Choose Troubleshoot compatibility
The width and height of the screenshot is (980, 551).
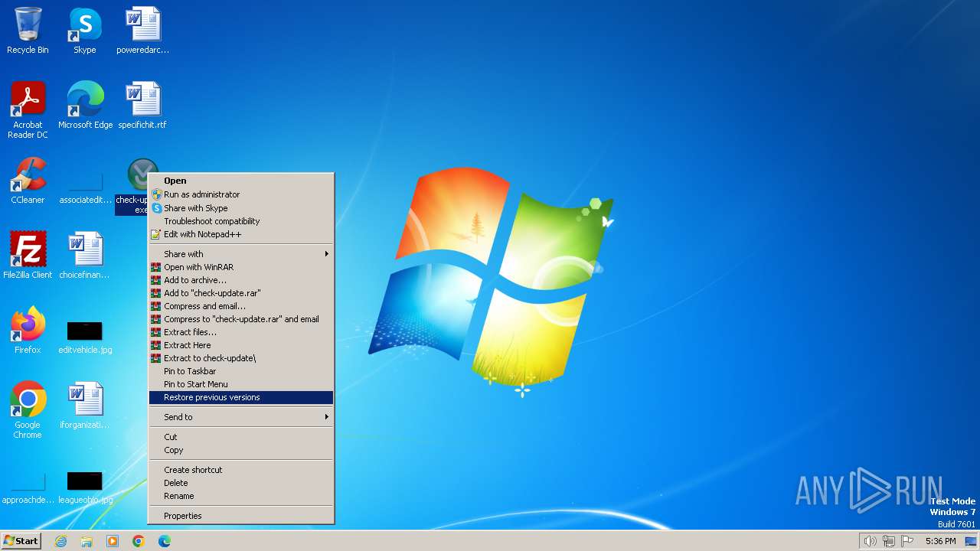click(x=241, y=221)
